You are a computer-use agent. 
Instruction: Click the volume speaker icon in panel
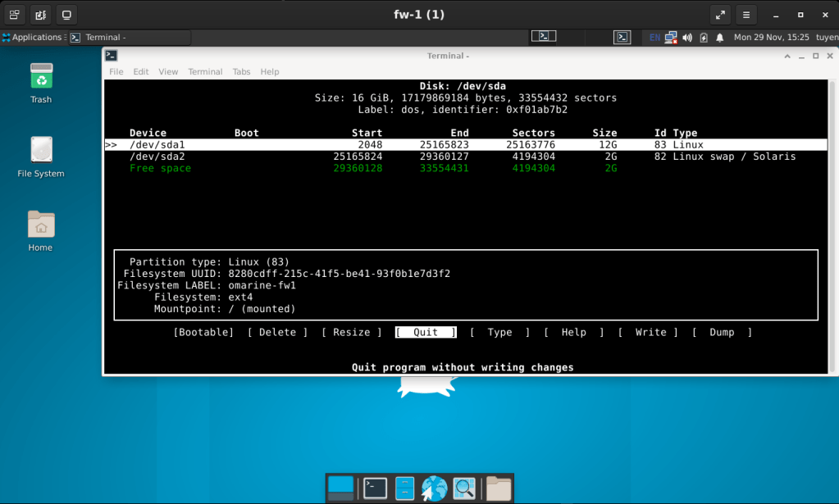coord(687,38)
